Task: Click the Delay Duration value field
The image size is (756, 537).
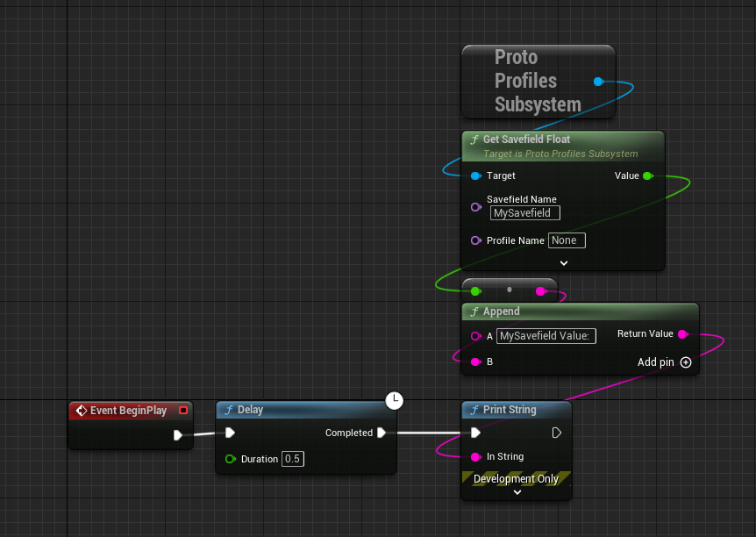Action: click(x=292, y=459)
